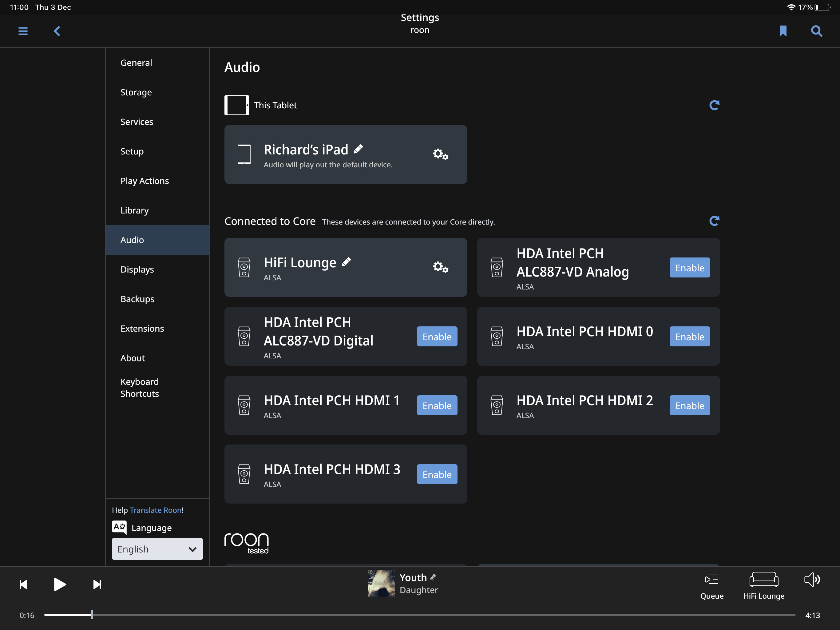Viewport: 840px width, 630px height.
Task: Follow the Translate Roon link
Action: (x=156, y=510)
